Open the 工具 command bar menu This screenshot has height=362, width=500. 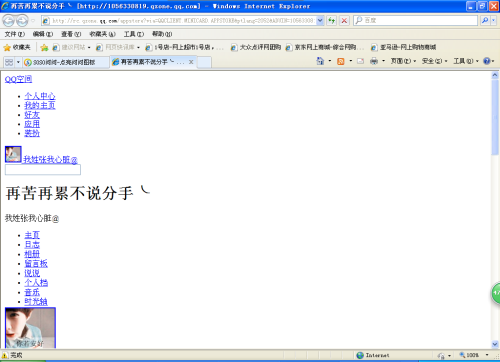(466, 61)
